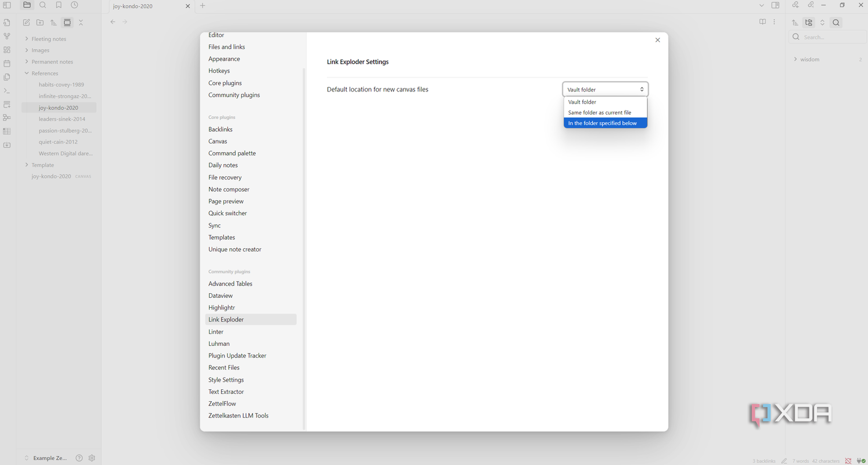Open the note's more options menu

(774, 22)
